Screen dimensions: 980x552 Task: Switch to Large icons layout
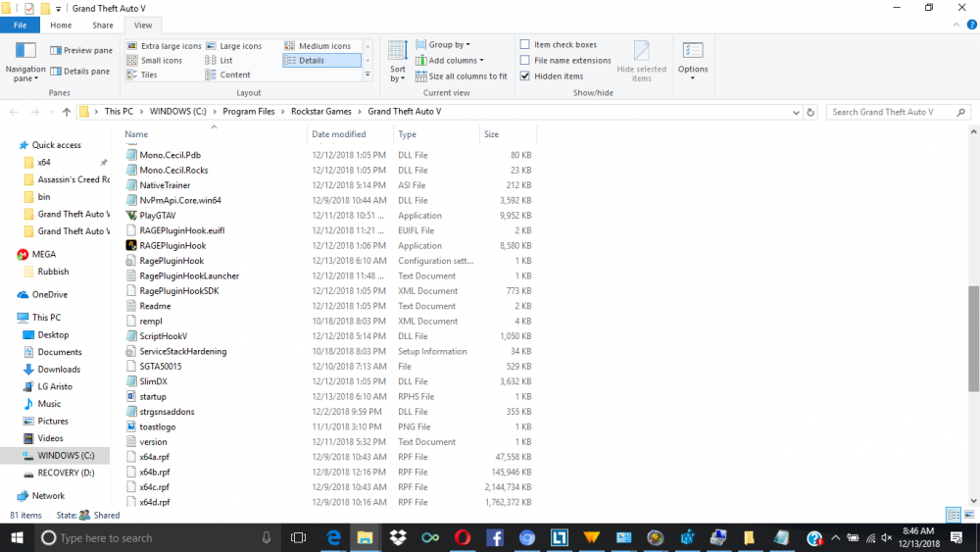(234, 46)
